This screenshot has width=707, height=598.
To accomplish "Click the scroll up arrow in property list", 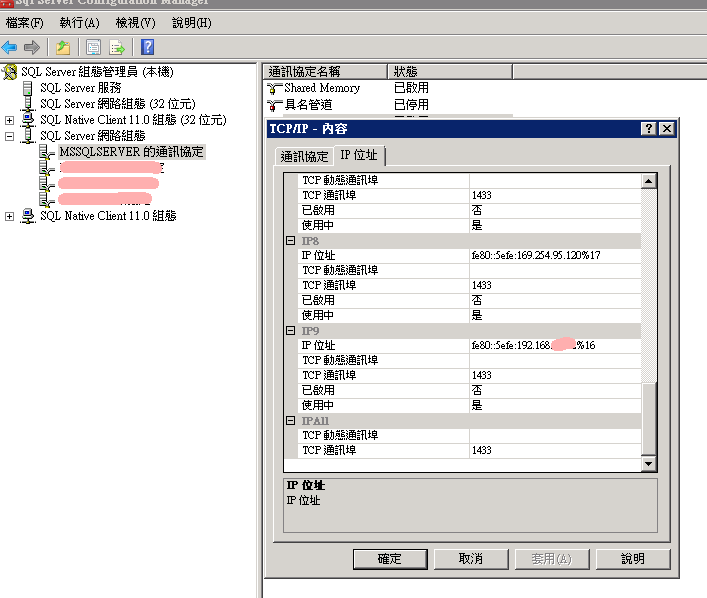I will 648,181.
